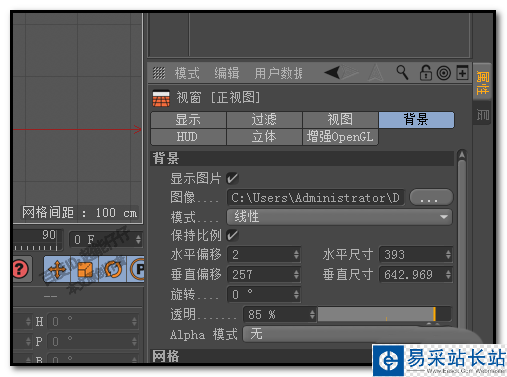
Task: Click the 水平尺寸 stepper arrows
Action: pyautogui.click(x=448, y=255)
